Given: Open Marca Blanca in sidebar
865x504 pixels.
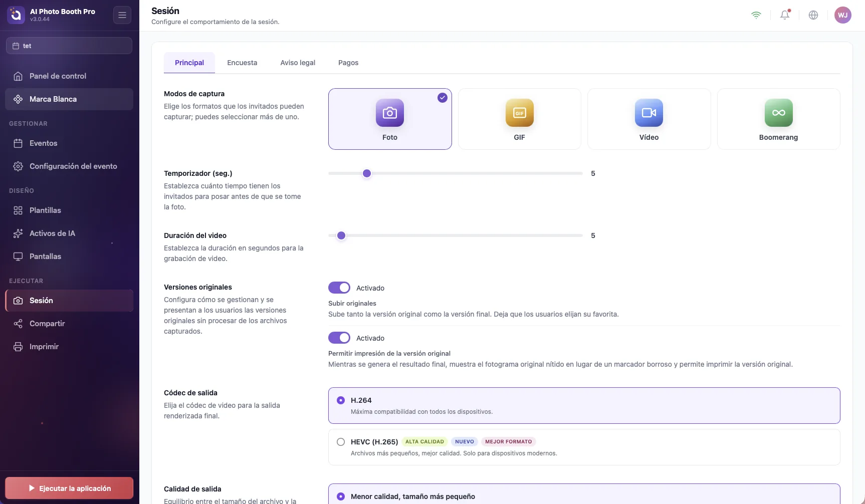Looking at the screenshot, I should [x=69, y=99].
